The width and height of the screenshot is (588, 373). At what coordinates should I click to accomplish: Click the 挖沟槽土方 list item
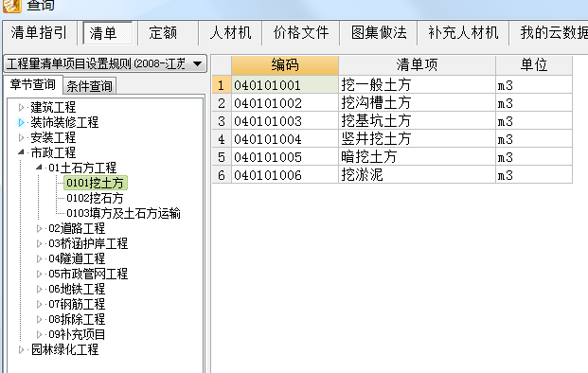(417, 103)
